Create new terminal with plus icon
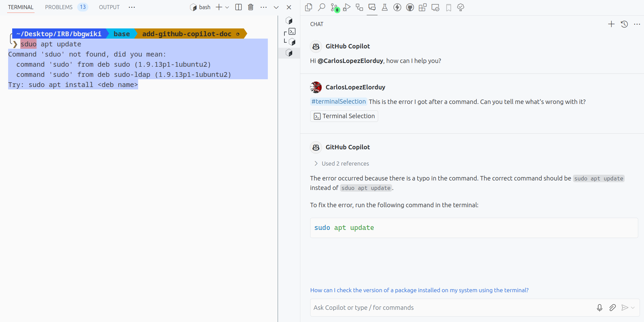The height and width of the screenshot is (322, 644). (x=219, y=7)
